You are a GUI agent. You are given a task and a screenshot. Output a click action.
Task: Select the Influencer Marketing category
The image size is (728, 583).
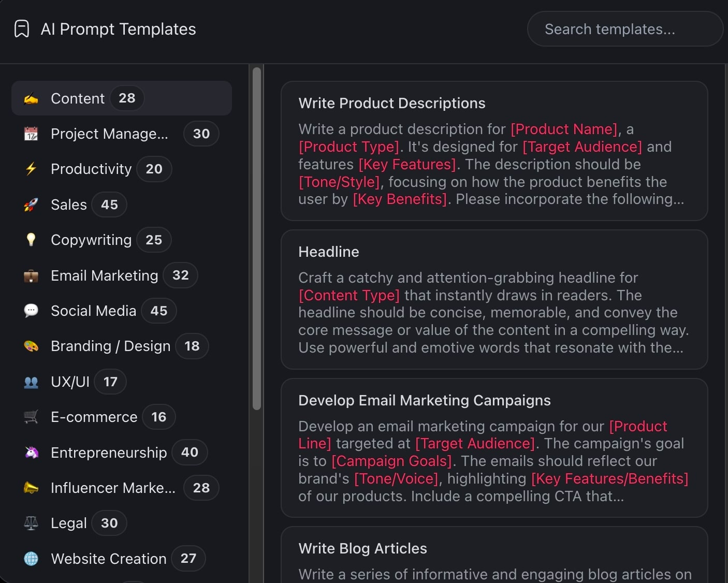point(113,488)
